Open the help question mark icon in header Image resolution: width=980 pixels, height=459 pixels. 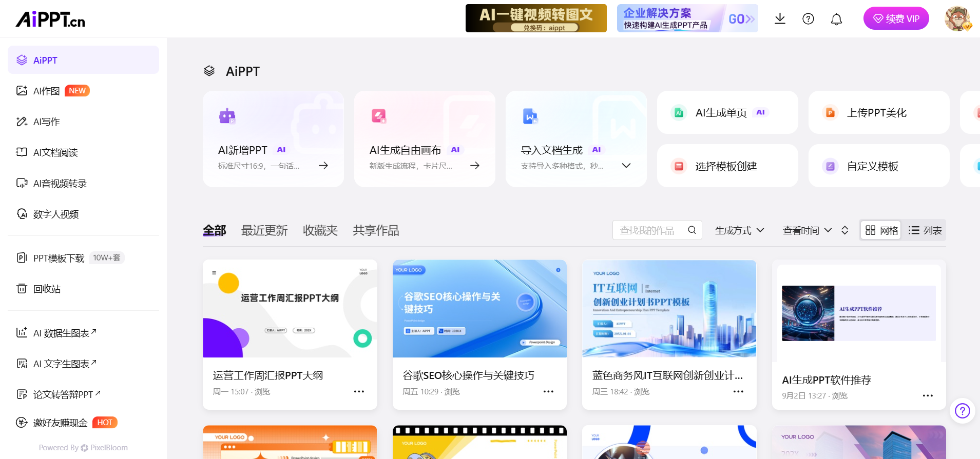point(808,19)
